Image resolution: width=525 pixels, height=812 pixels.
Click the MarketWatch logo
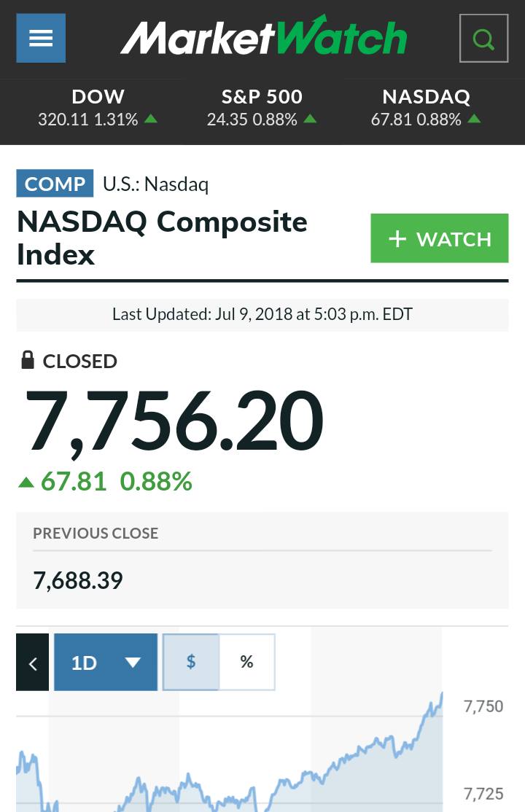point(263,37)
